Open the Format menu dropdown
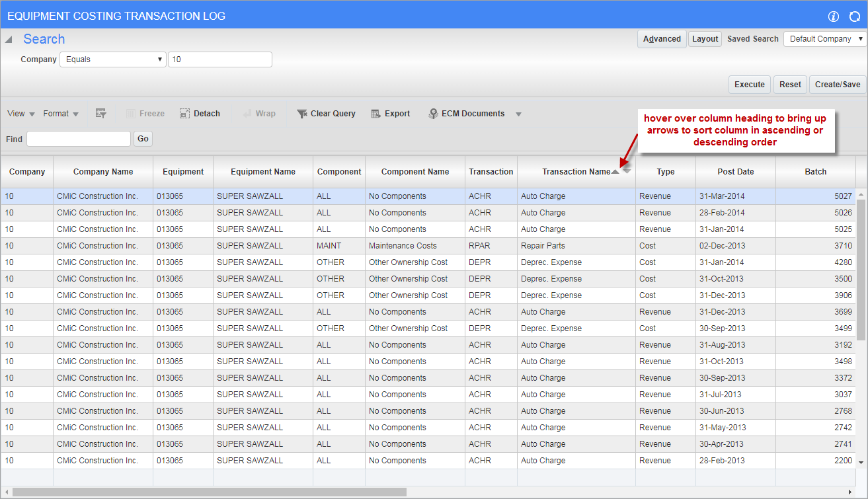The width and height of the screenshot is (868, 499). pyautogui.click(x=60, y=113)
